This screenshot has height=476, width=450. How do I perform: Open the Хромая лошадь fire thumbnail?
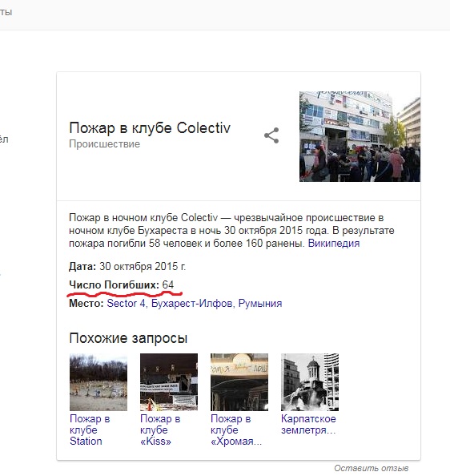click(239, 382)
